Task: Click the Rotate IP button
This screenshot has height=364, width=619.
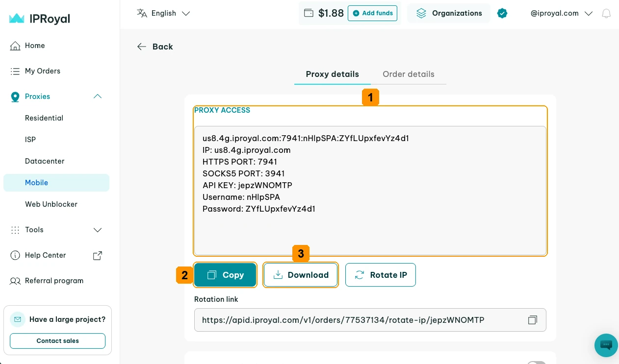Action: pyautogui.click(x=381, y=275)
